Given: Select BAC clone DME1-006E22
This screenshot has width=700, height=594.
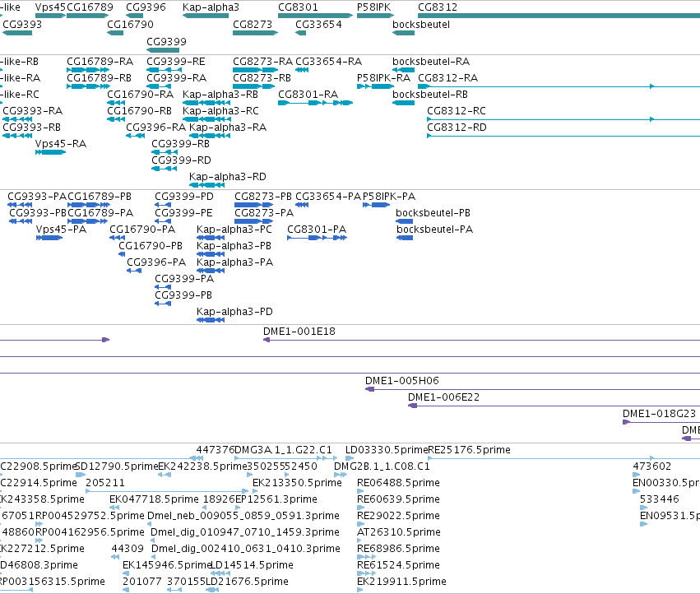Looking at the screenshot, I should click(x=554, y=406).
